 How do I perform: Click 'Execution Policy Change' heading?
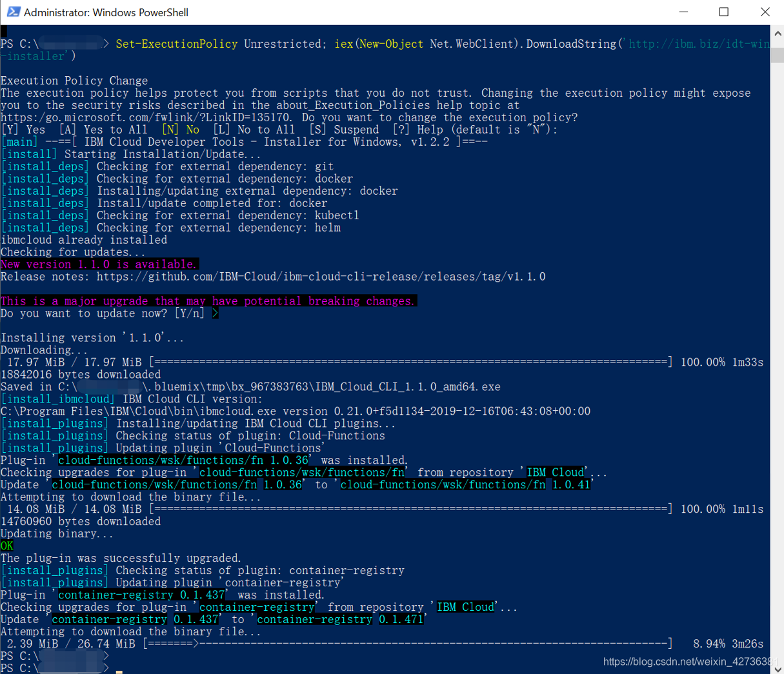[x=74, y=81]
